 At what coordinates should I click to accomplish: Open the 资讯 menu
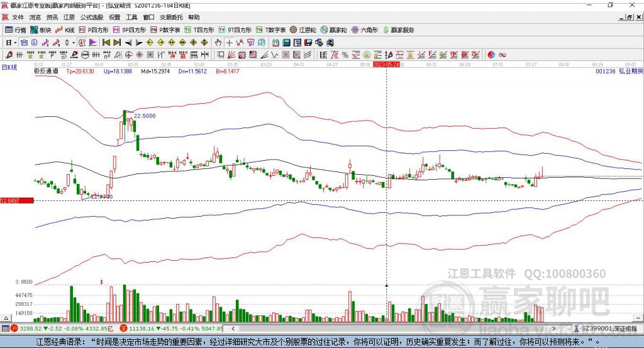pos(52,17)
